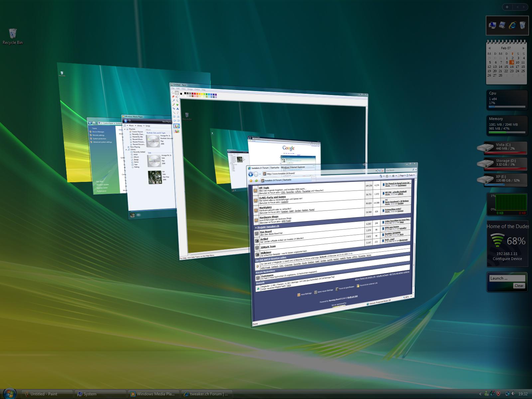Click the computer icon in sidebar launcher
Viewport: 532px width, 399px height.
[492, 25]
